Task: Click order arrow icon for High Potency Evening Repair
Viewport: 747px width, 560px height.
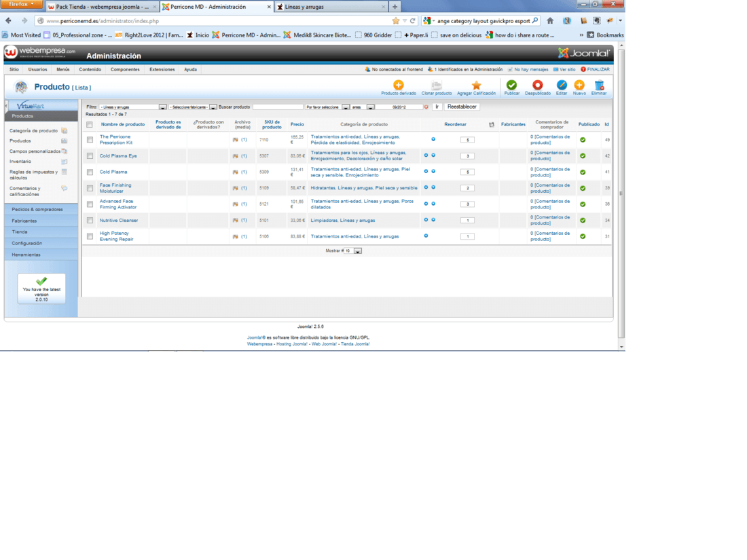Action: coord(426,236)
